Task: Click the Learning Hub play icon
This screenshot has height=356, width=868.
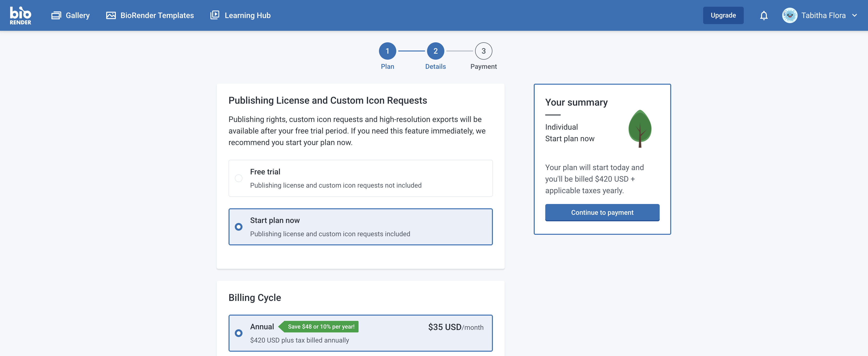Action: 215,15
